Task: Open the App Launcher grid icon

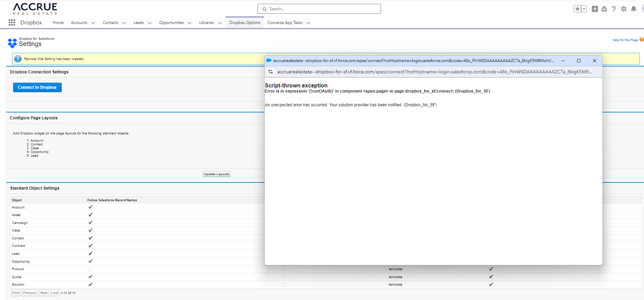Action: click(x=12, y=23)
